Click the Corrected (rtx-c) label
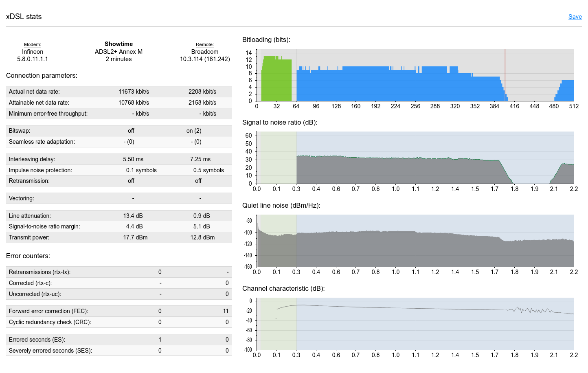Screen dimensions: 588x373 30,283
